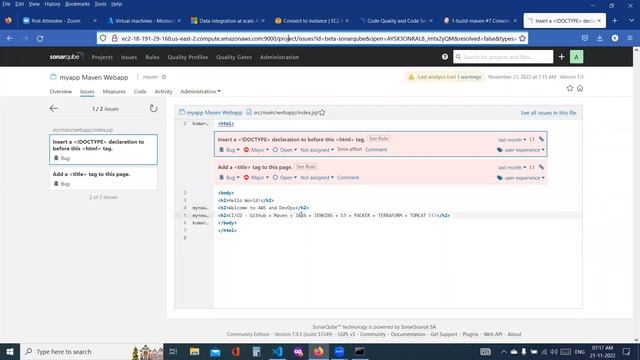Click See Rule for the title issue
640x360 pixels.
click(306, 167)
